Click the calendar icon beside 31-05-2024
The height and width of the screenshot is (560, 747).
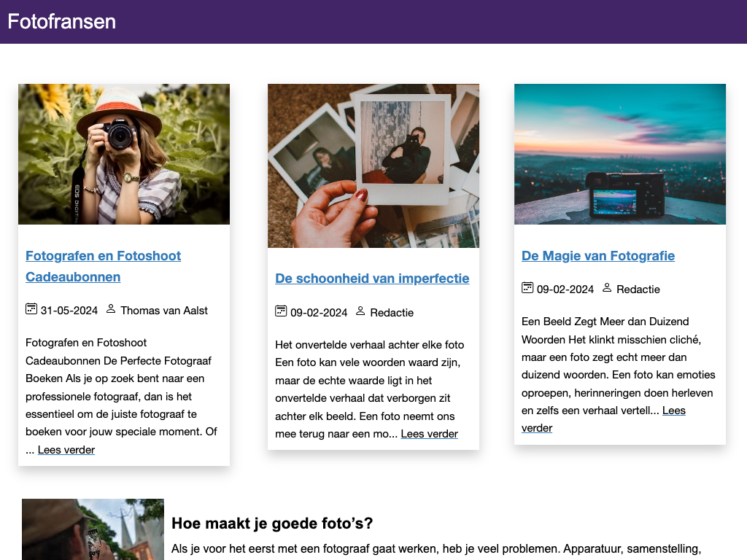[31, 309]
